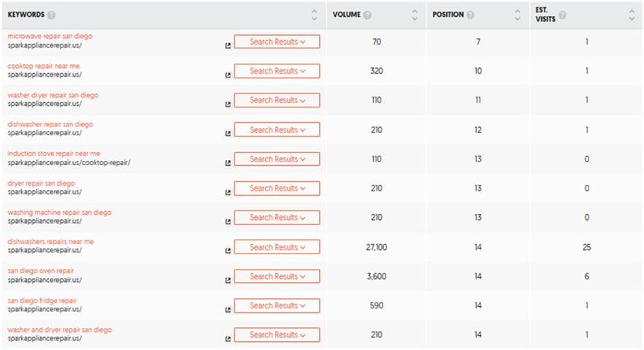Viewport: 644px width, 350px height.
Task: Click help icon next to Est. Visits
Action: pos(562,15)
